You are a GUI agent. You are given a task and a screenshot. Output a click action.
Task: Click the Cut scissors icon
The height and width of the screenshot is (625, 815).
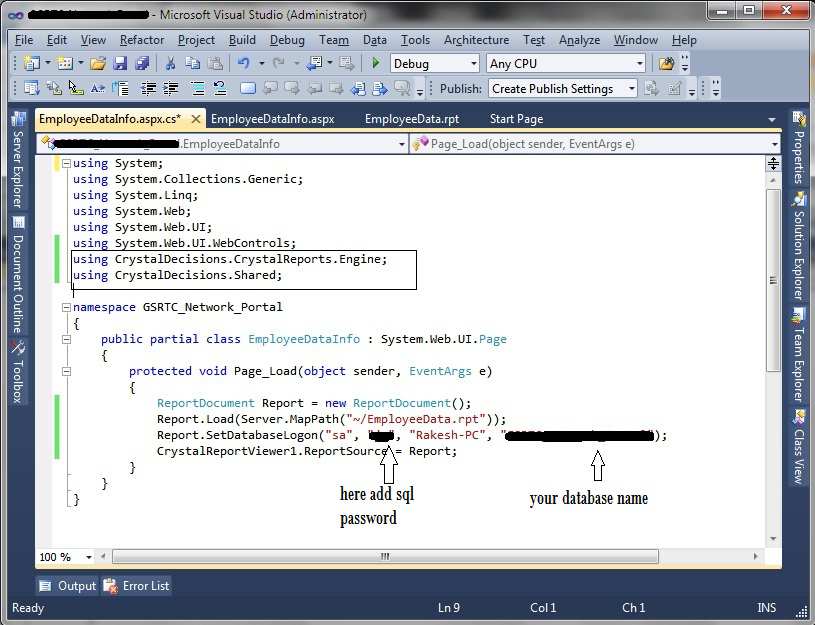170,64
